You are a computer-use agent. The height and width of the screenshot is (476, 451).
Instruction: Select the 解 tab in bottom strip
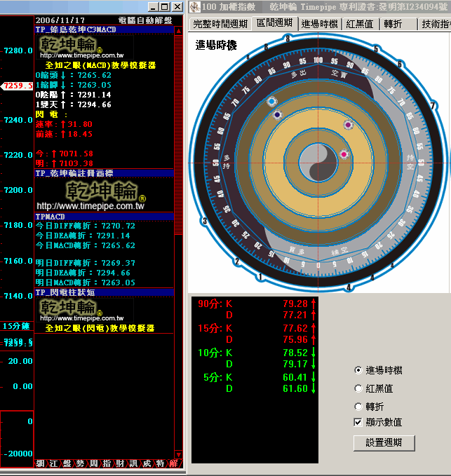[x=173, y=463]
